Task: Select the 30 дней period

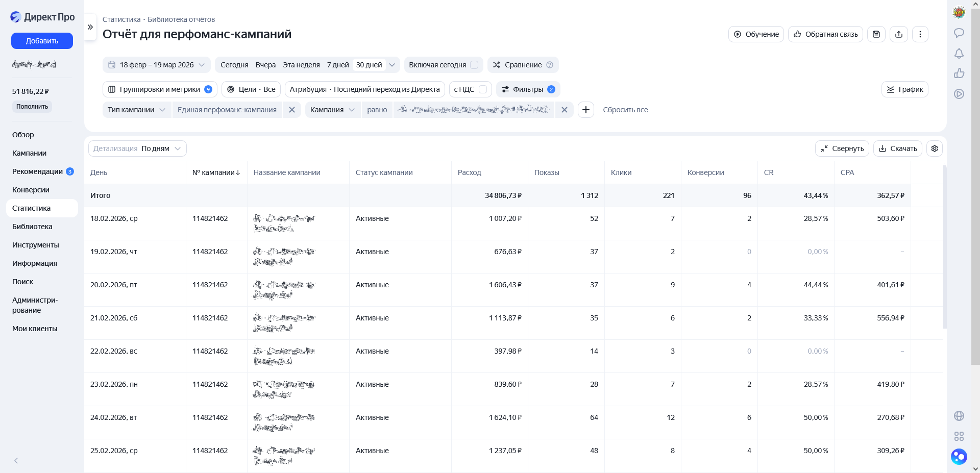Action: [x=369, y=65]
